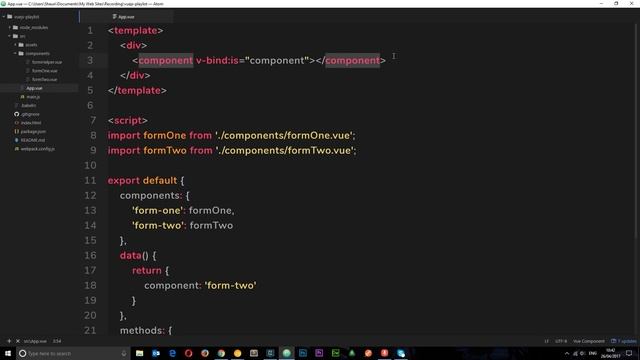Image resolution: width=640 pixels, height=360 pixels.
Task: Click the volume icon in system tray
Action: click(583, 353)
